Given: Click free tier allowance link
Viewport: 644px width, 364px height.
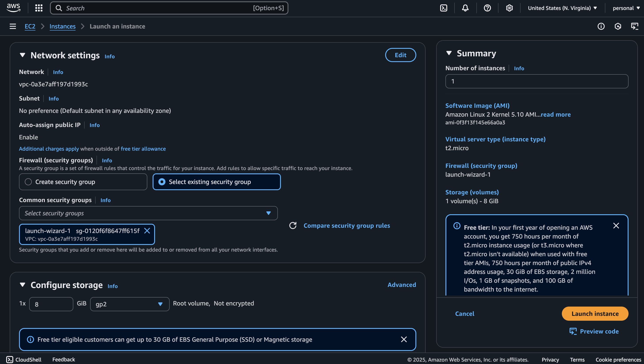Looking at the screenshot, I should (x=143, y=149).
